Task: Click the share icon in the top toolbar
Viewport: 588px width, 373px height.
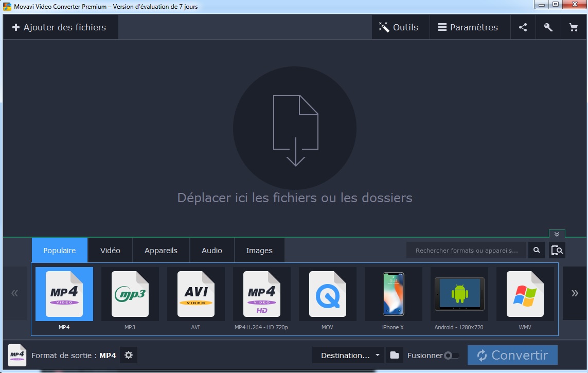Action: click(x=523, y=27)
